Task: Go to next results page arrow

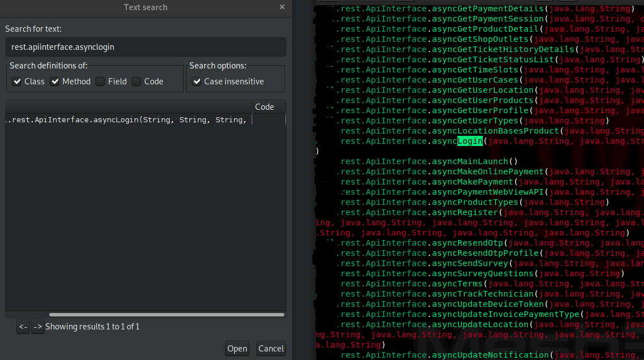Action: (x=37, y=327)
